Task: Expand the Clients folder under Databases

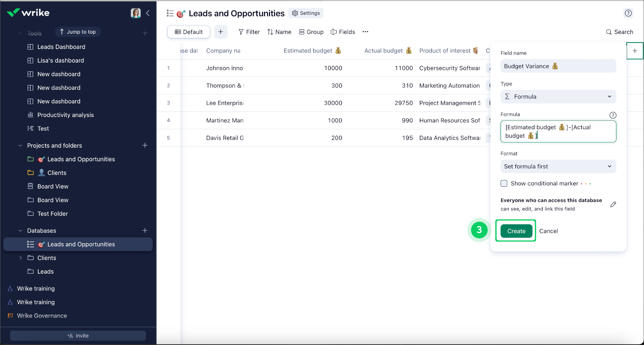Action: (x=20, y=258)
